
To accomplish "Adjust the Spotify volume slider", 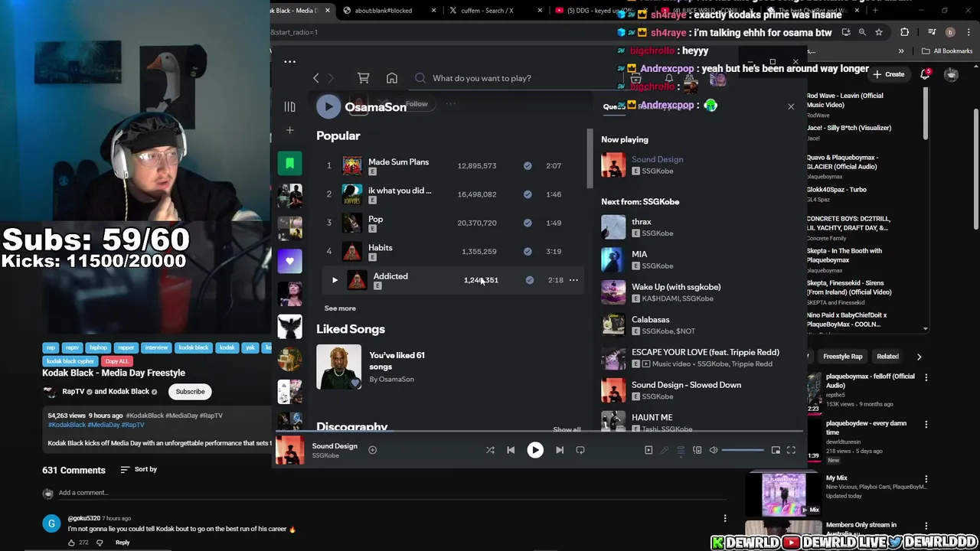I will [x=743, y=450].
